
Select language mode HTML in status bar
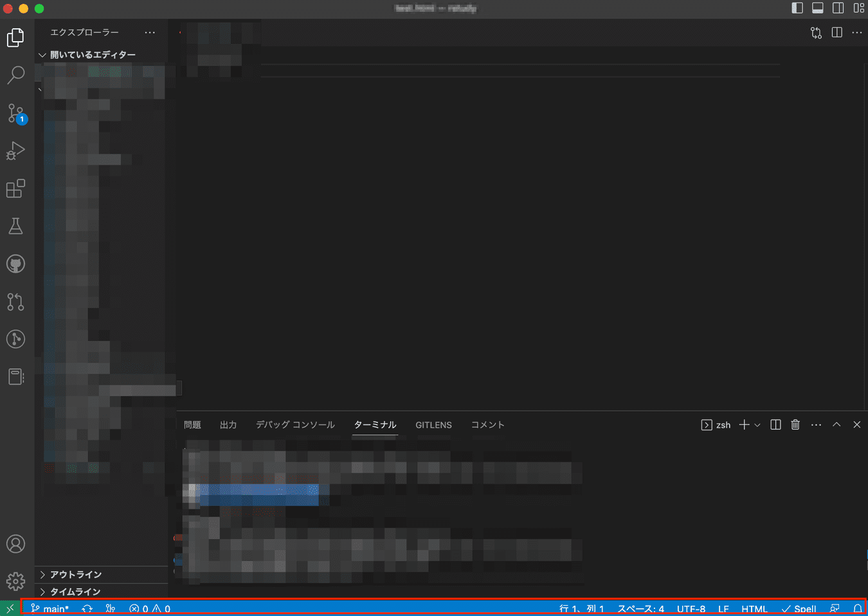pos(754,608)
